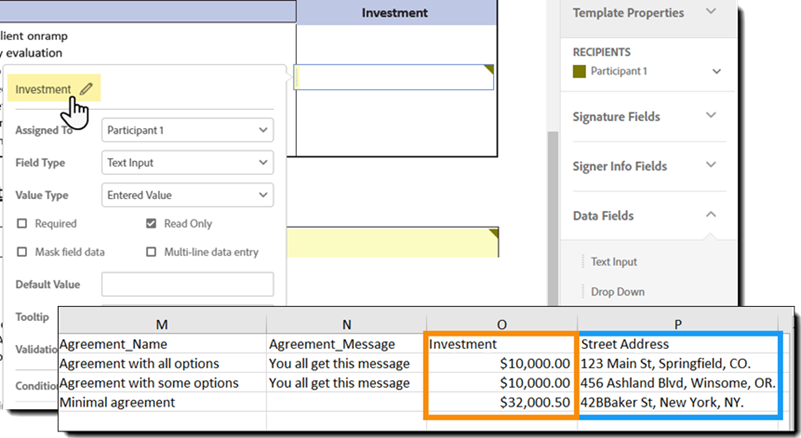This screenshot has width=801, height=438.
Task: Select the Drop Down data field
Action: 617,292
